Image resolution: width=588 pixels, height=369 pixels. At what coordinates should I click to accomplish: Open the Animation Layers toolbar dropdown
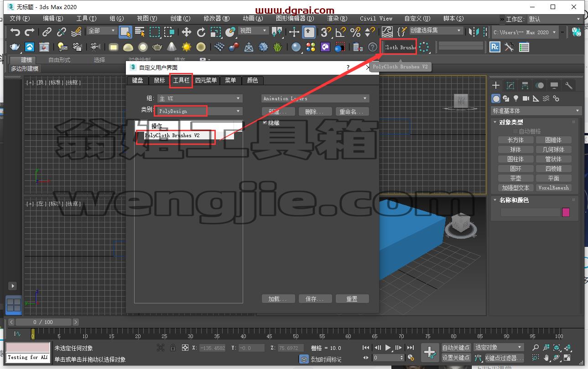point(315,98)
